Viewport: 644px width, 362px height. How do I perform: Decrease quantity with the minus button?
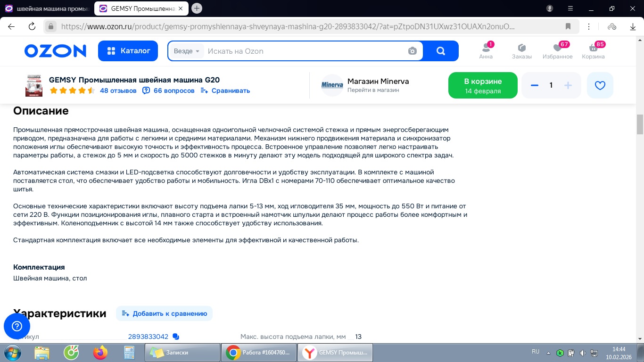(x=535, y=85)
